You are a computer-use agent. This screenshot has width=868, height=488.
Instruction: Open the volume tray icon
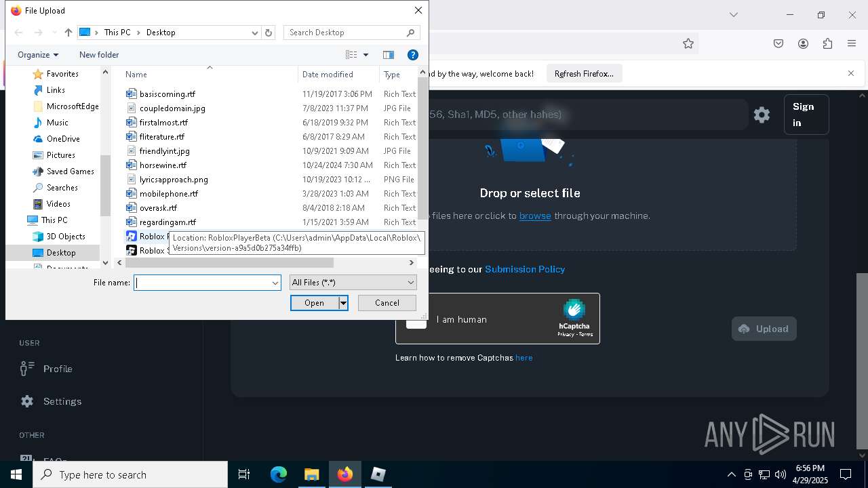[x=780, y=474]
